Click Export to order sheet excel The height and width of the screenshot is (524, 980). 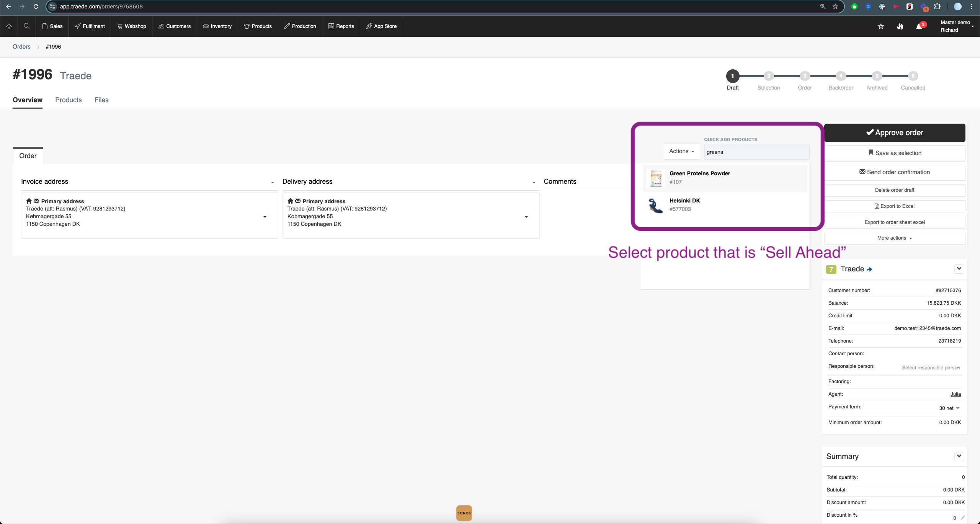point(895,222)
